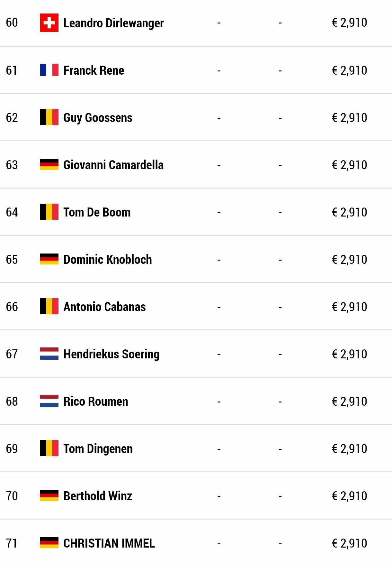Tap the Swiss flag beside Leandro Dirlewanger

click(49, 23)
